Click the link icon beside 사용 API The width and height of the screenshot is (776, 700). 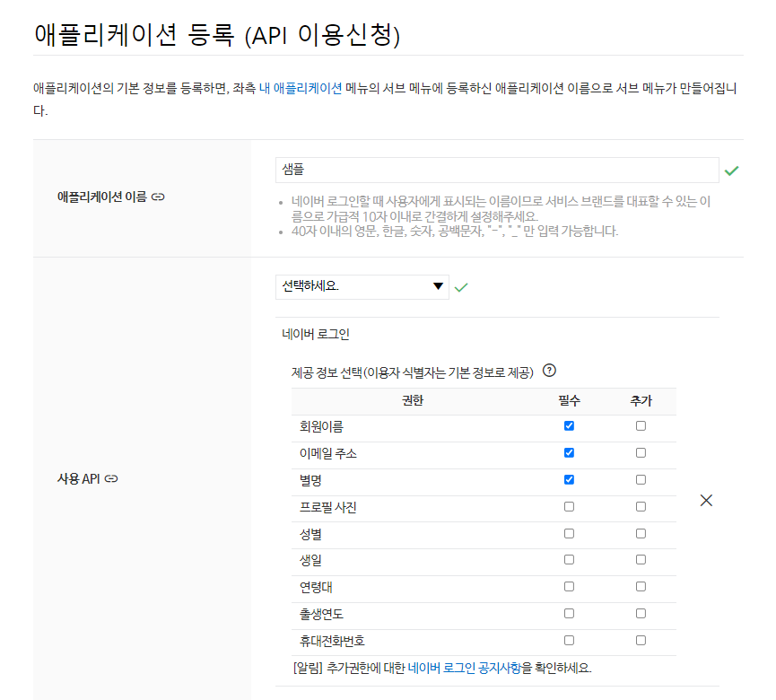pyautogui.click(x=111, y=478)
